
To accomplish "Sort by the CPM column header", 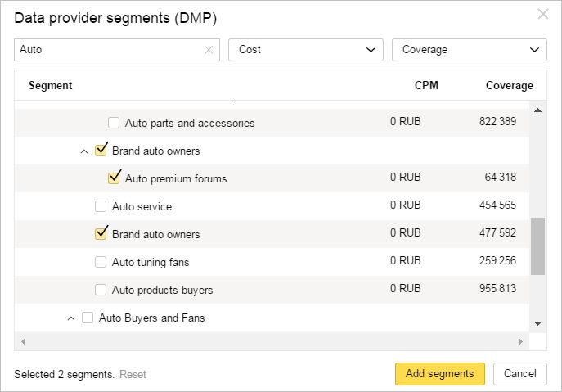I will (426, 85).
